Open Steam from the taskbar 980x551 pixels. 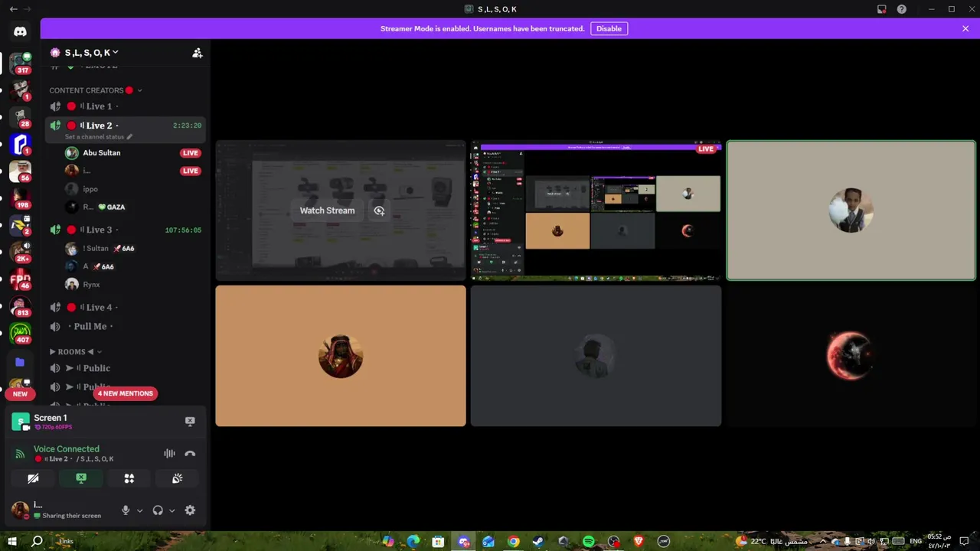coord(538,541)
